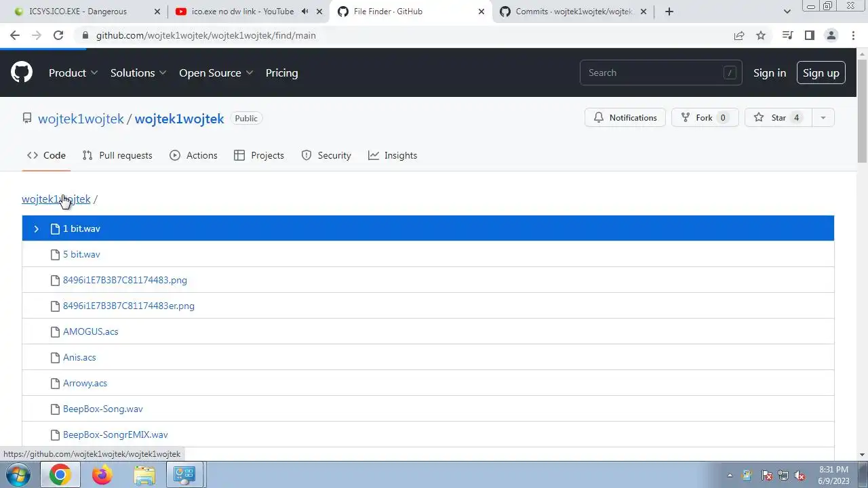Open the 8496i1E7B3B7C81174483.png file

(x=125, y=280)
